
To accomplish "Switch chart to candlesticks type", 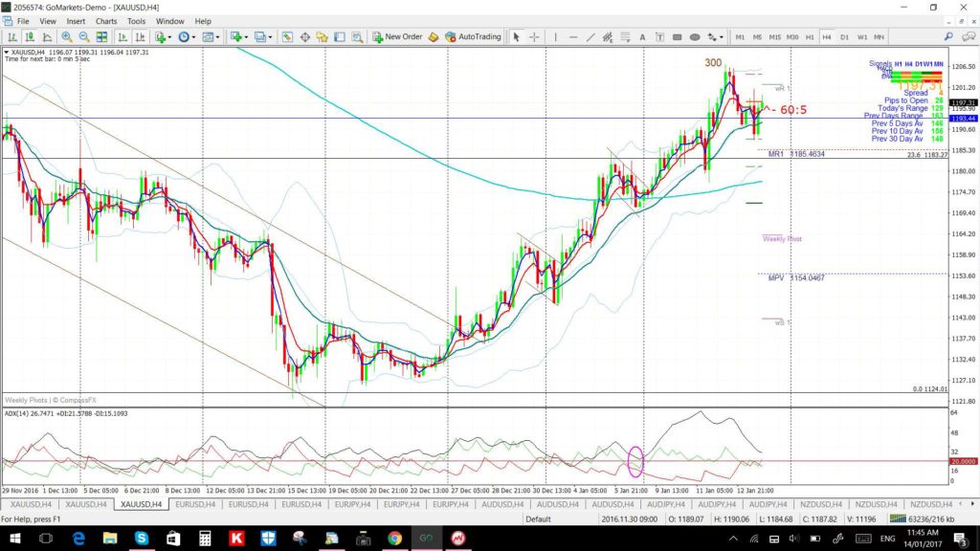I will (30, 37).
